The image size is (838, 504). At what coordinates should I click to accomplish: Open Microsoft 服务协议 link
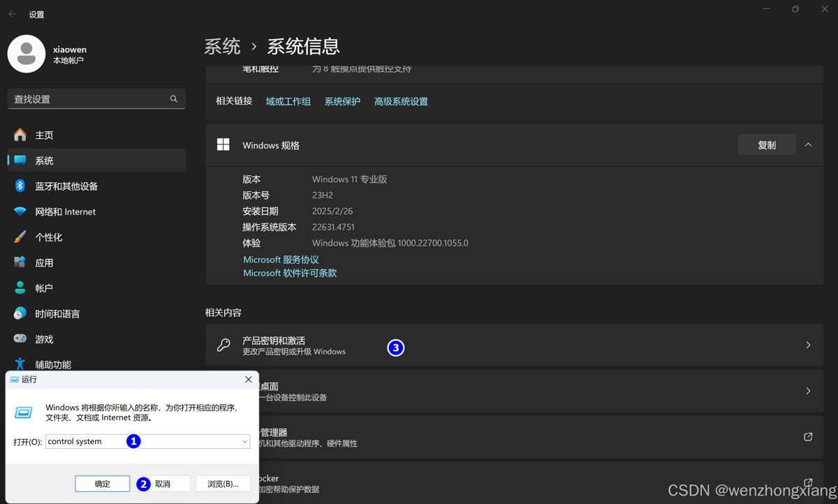point(281,260)
